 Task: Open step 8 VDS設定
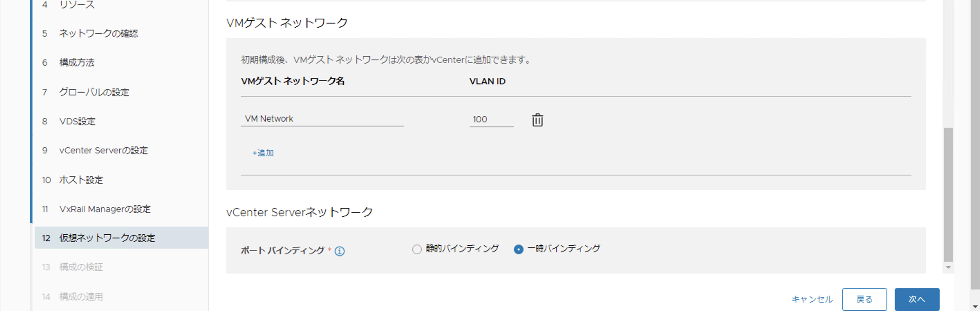click(77, 121)
